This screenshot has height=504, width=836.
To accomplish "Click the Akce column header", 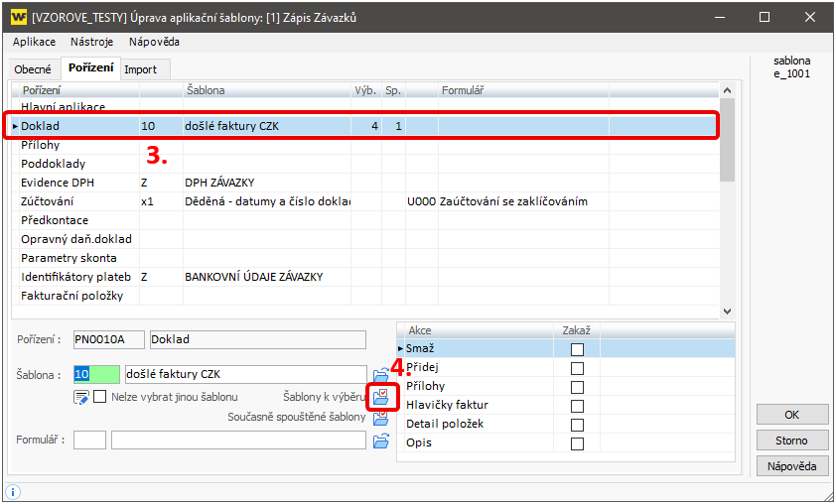I will 479,330.
